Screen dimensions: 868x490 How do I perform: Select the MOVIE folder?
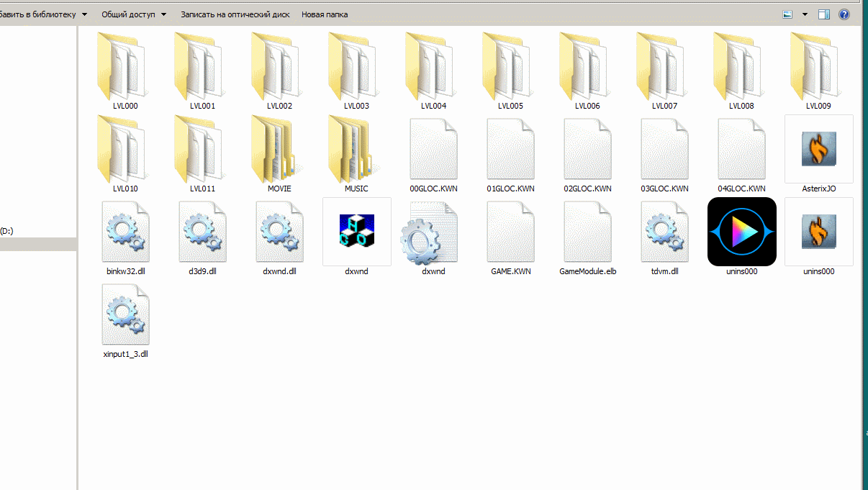(x=279, y=154)
